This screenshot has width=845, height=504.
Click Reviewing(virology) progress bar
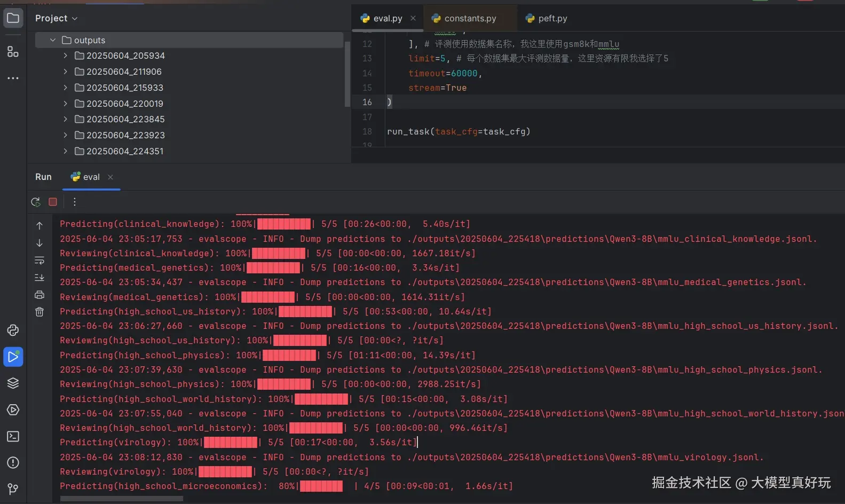pyautogui.click(x=225, y=471)
